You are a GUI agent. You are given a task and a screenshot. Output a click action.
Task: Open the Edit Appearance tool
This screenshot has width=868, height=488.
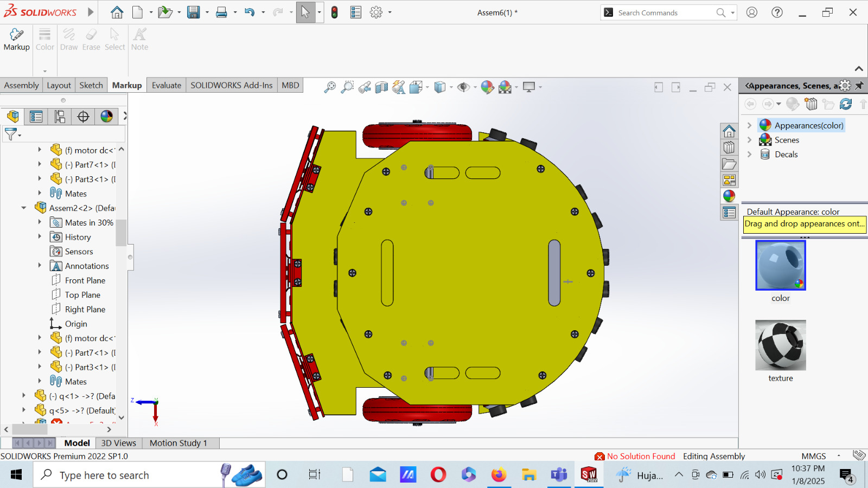pyautogui.click(x=487, y=87)
